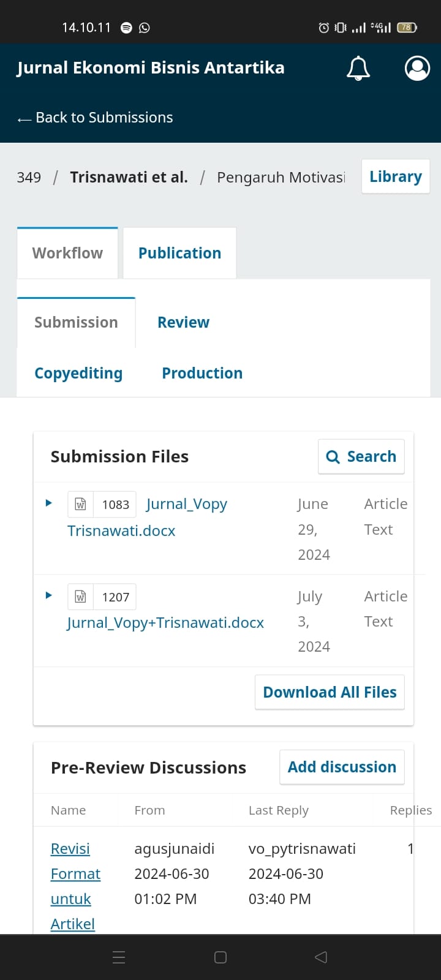Open the user profile avatar icon
The width and height of the screenshot is (441, 980).
[417, 68]
